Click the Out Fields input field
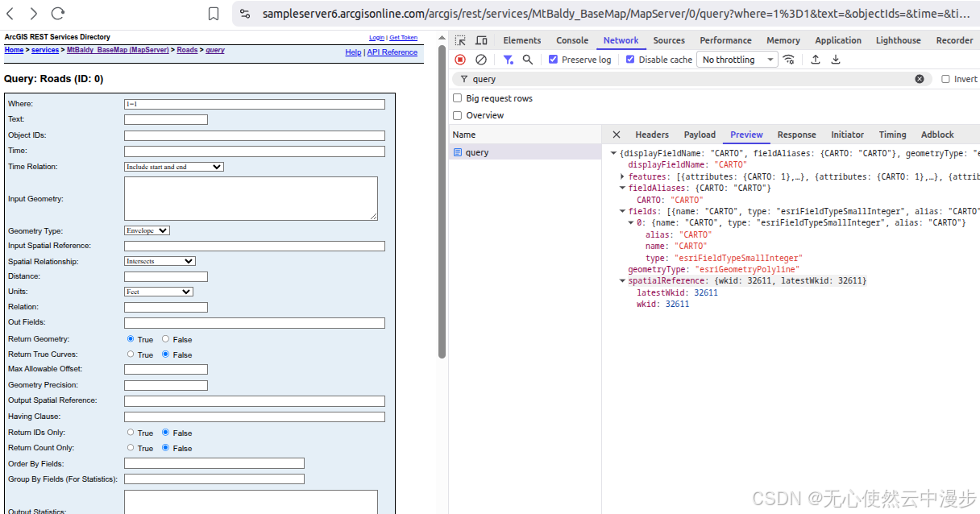The image size is (980, 514). 255,323
